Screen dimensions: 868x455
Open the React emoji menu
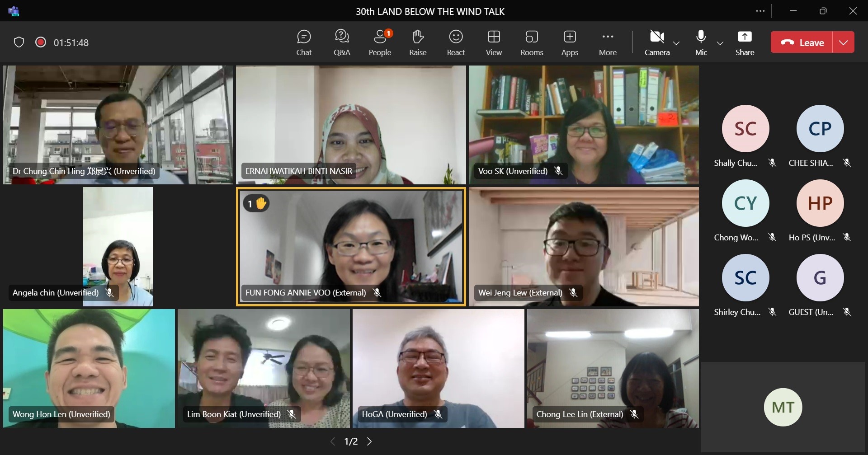456,42
